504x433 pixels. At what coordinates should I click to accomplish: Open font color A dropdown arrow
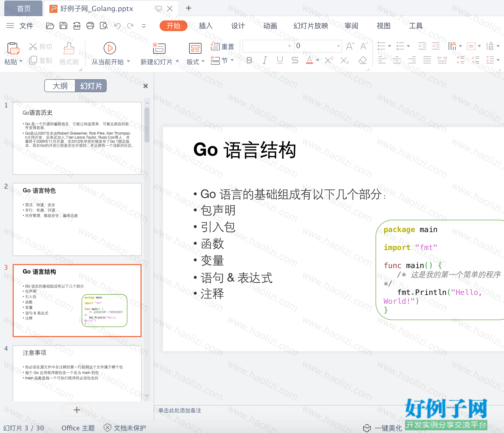pyautogui.click(x=318, y=60)
